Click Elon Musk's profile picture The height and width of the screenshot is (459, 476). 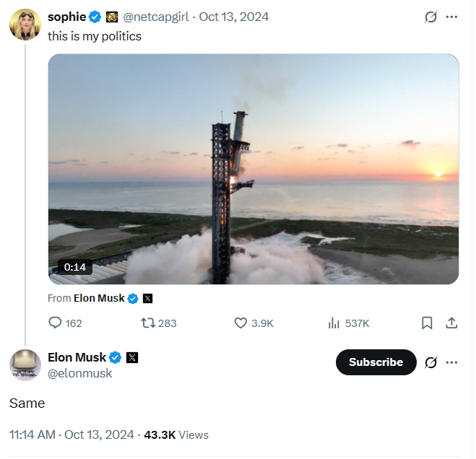(x=25, y=364)
